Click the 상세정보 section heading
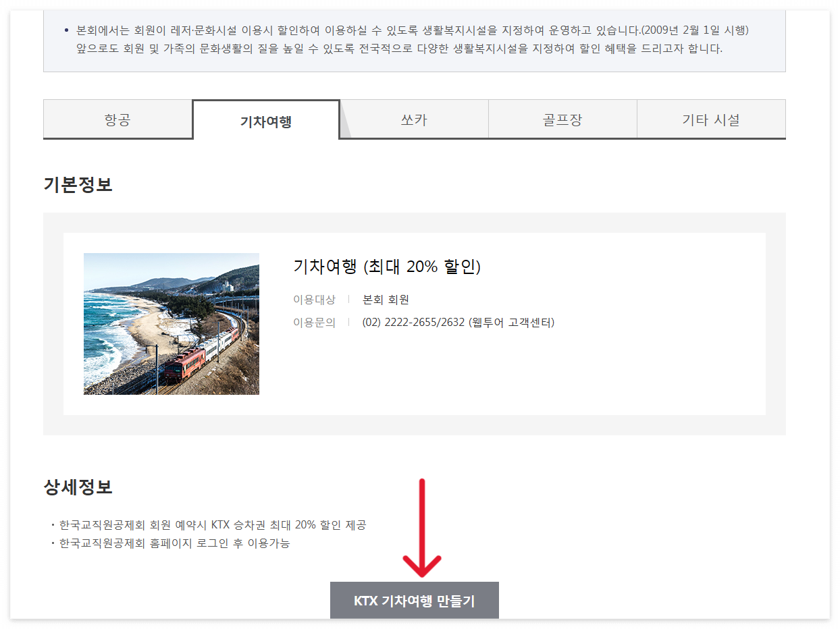Screen dimensions: 840x629 coord(78,487)
